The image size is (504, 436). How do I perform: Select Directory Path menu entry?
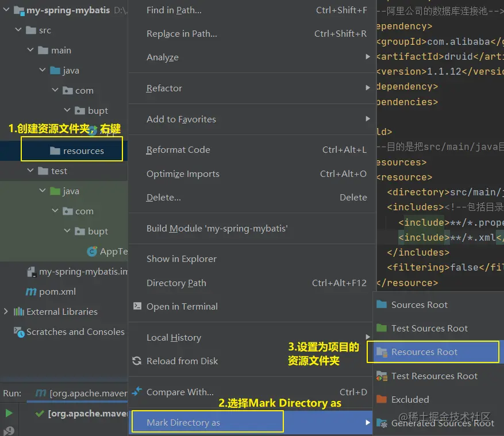point(252,283)
